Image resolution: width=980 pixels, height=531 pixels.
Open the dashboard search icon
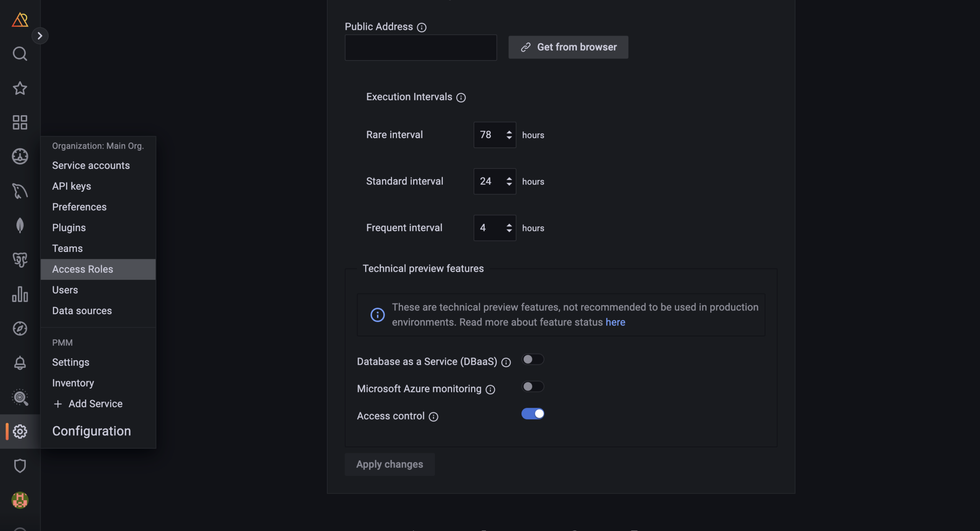[x=20, y=54]
